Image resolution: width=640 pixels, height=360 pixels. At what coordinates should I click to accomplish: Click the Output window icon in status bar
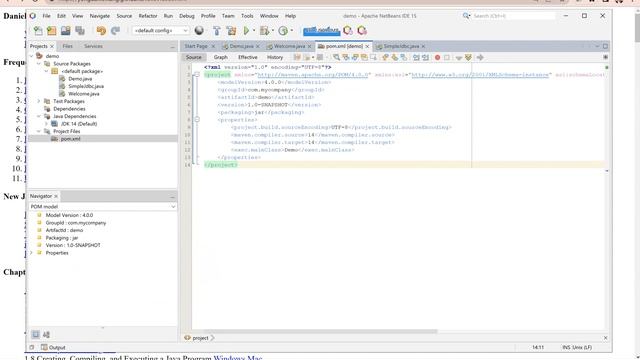44,347
